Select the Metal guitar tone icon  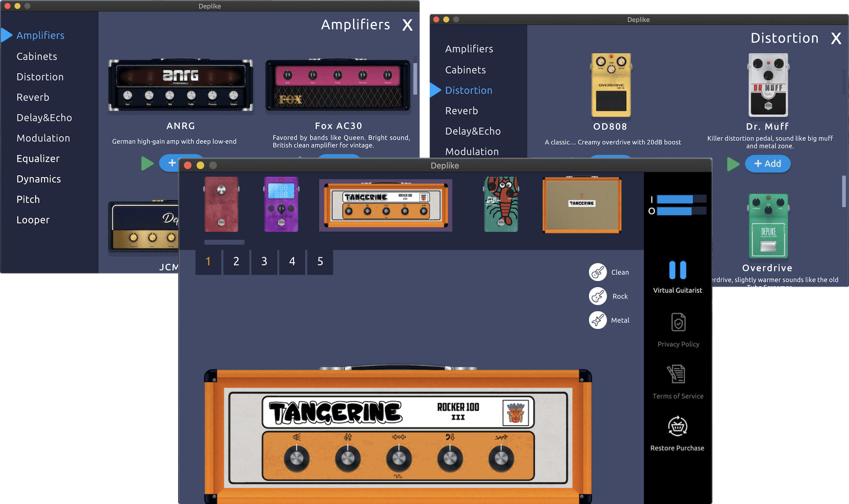[599, 320]
